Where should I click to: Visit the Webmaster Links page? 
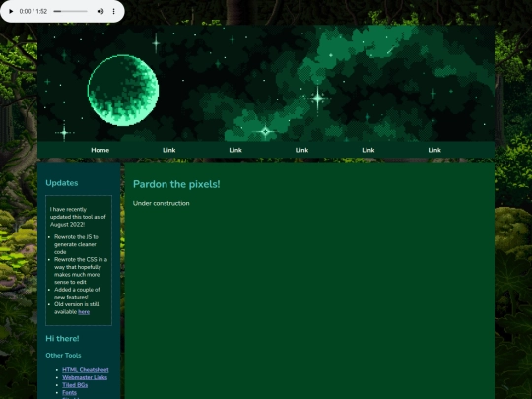(85, 377)
